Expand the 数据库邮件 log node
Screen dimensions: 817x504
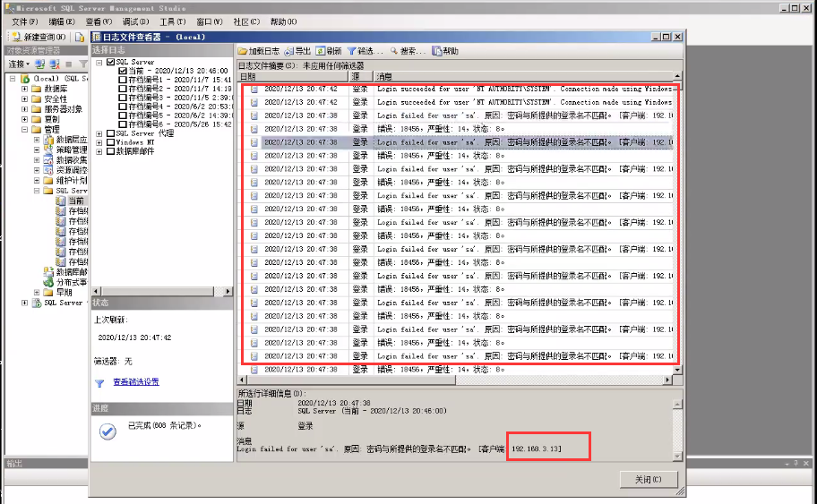99,151
